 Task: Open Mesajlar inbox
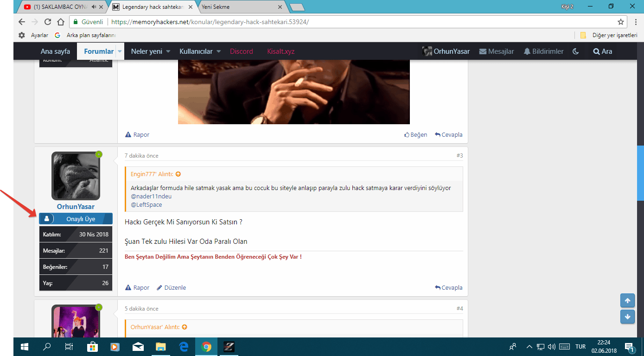pos(497,51)
